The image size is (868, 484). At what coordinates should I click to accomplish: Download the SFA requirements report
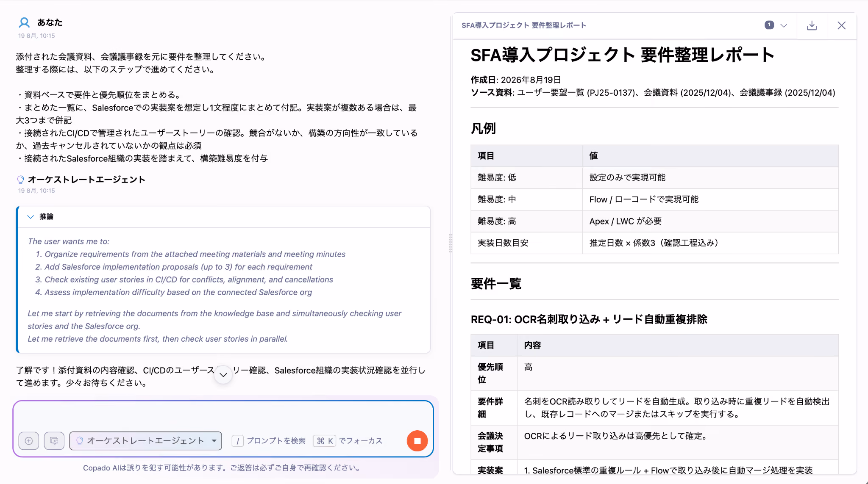point(812,25)
